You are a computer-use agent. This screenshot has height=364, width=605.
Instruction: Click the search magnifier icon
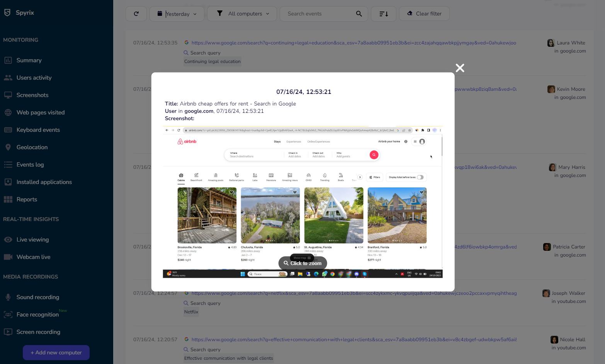pyautogui.click(x=359, y=14)
